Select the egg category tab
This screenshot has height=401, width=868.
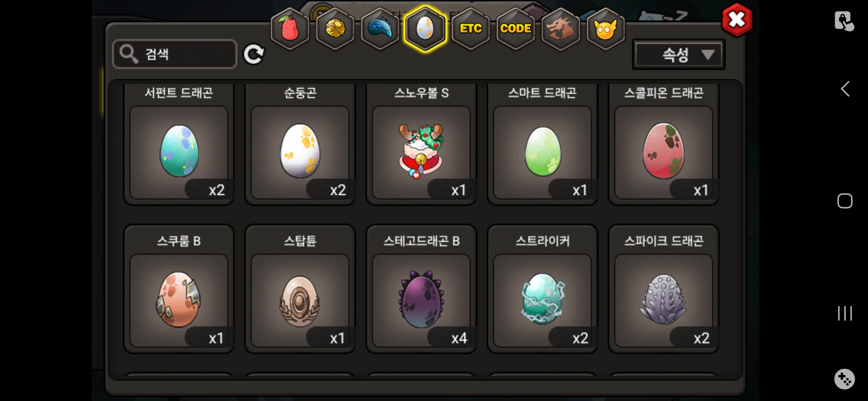425,29
